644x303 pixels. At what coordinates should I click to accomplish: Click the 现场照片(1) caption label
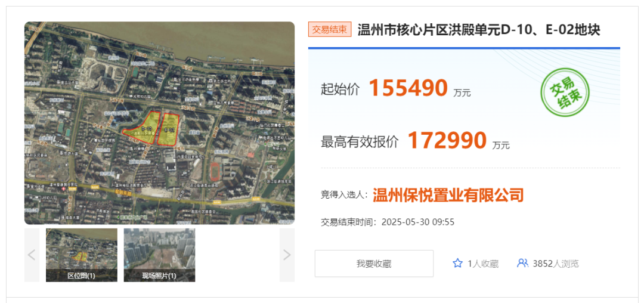click(x=159, y=276)
